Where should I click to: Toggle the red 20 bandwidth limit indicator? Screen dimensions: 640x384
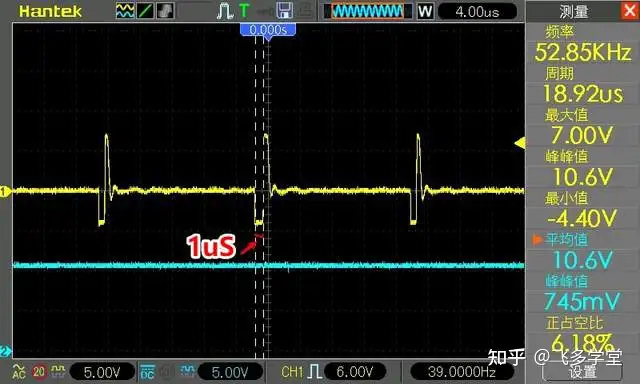[x=39, y=372]
